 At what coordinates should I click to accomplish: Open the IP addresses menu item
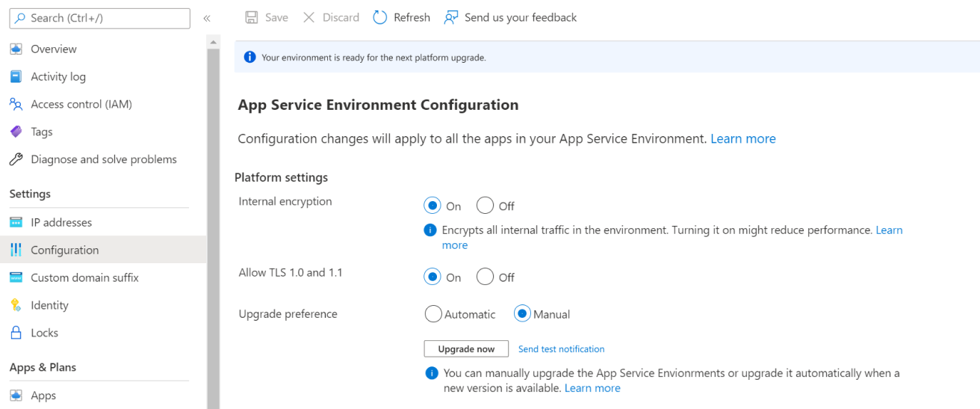click(x=61, y=223)
